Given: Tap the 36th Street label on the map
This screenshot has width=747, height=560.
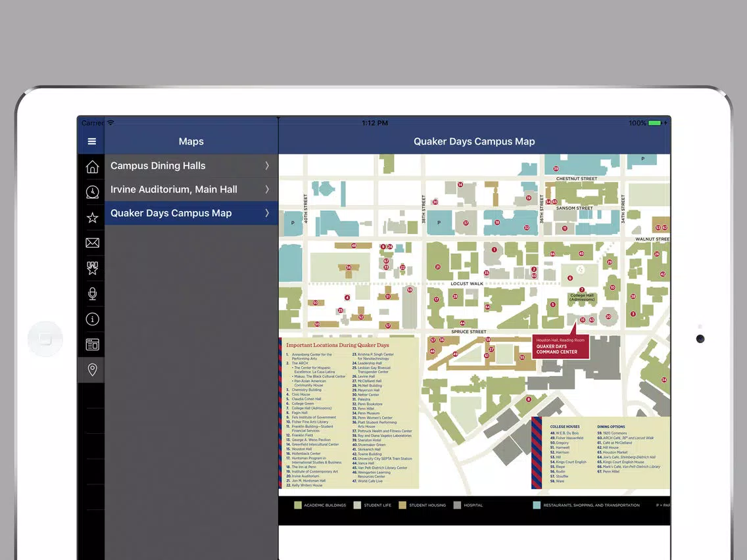Looking at the screenshot, I should pyautogui.click(x=541, y=209).
